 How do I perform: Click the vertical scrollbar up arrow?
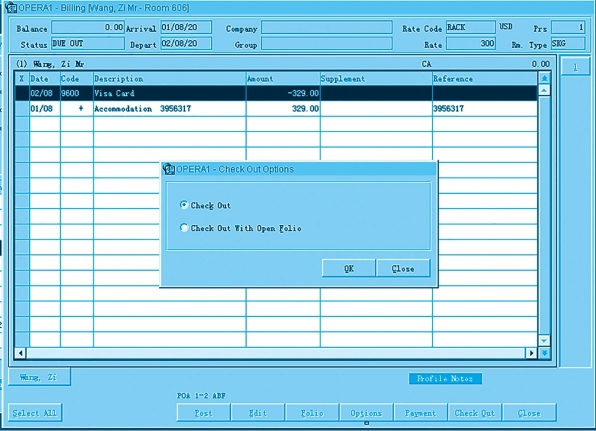click(x=544, y=90)
